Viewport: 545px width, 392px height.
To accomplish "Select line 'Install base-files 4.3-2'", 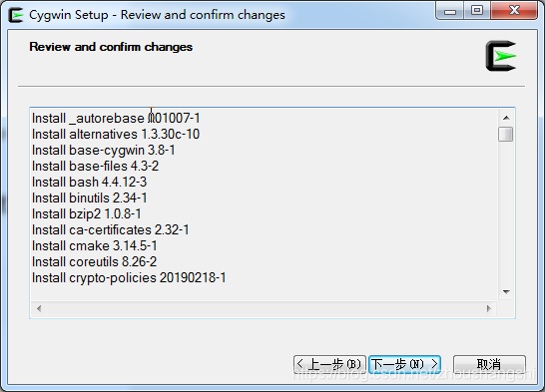I will [x=95, y=167].
